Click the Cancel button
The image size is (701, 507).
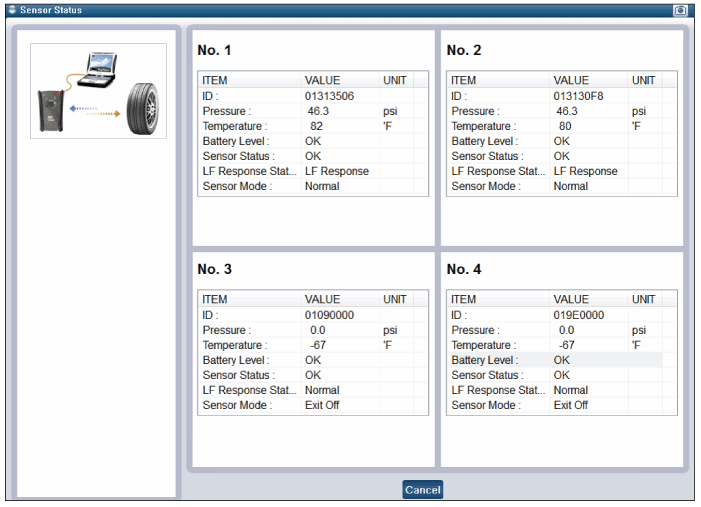click(423, 490)
